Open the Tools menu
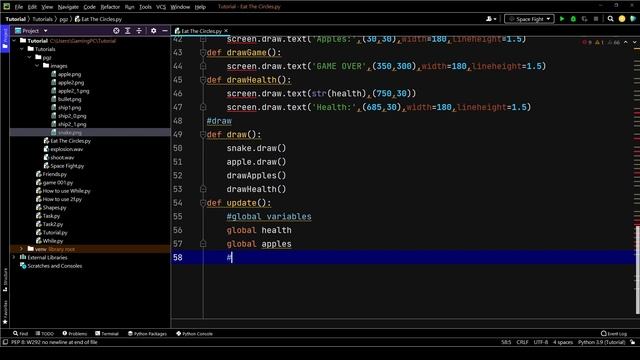 (145, 7)
